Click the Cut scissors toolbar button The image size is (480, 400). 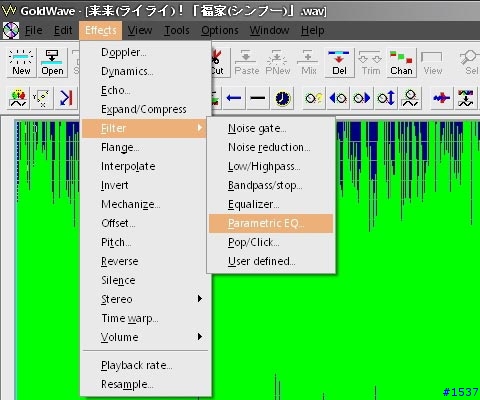click(x=220, y=63)
